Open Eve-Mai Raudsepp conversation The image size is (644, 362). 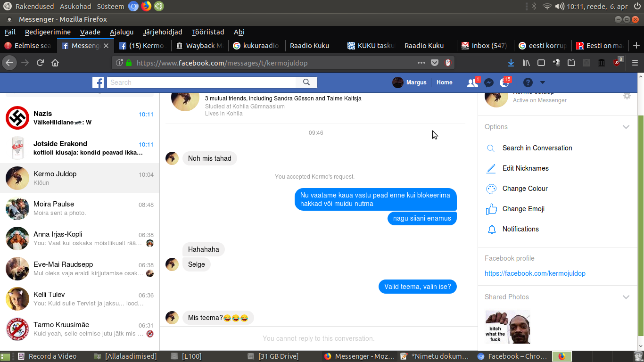click(x=80, y=269)
